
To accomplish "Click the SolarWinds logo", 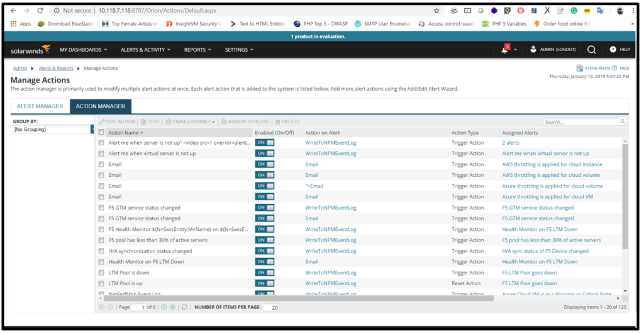I will (31, 50).
